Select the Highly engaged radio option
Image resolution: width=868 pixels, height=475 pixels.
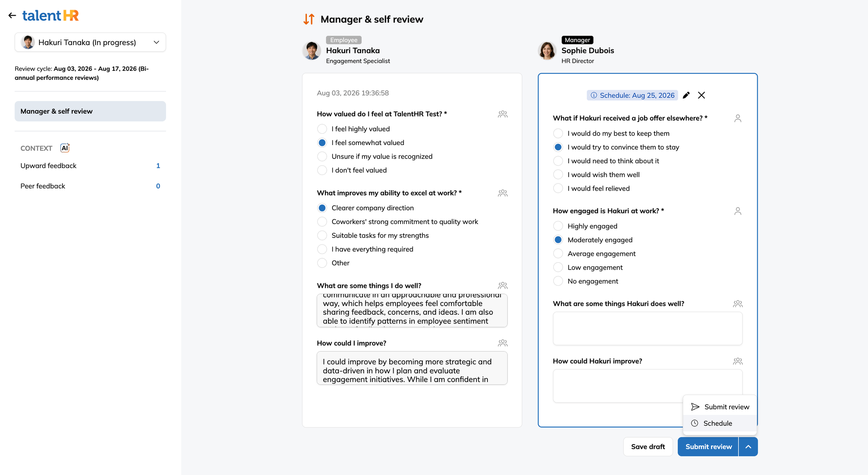(x=558, y=226)
